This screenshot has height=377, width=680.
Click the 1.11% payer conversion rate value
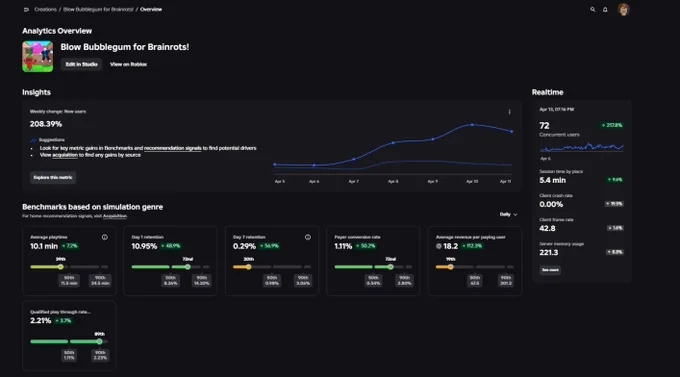click(x=343, y=246)
